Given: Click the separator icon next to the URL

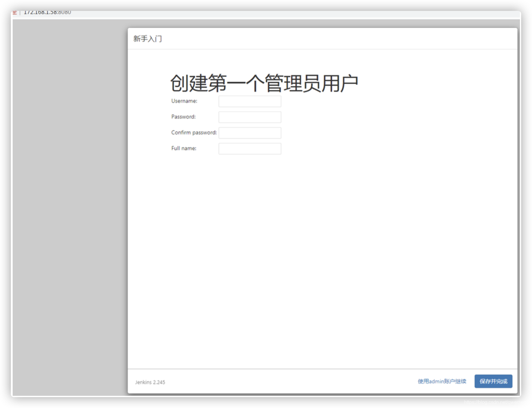Looking at the screenshot, I should point(20,12).
